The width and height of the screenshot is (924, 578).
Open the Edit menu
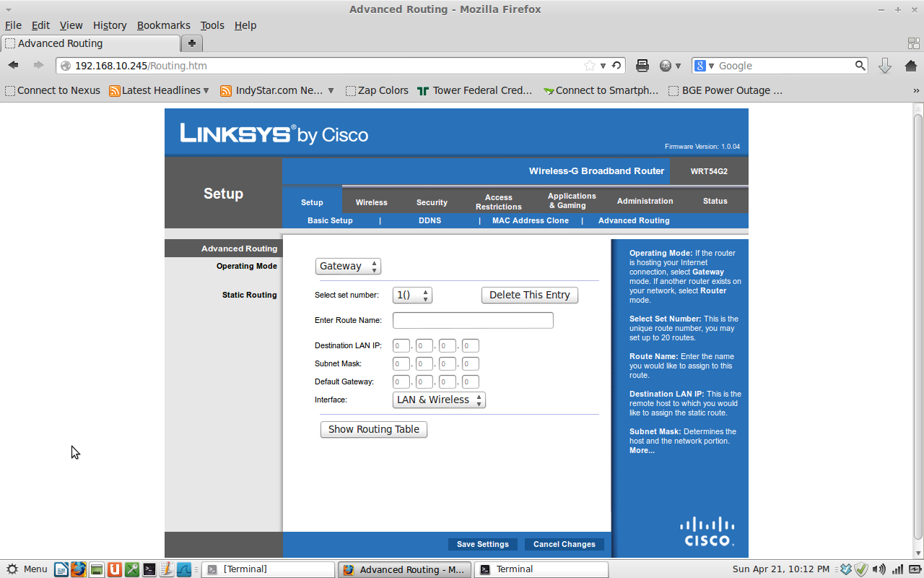(x=40, y=25)
